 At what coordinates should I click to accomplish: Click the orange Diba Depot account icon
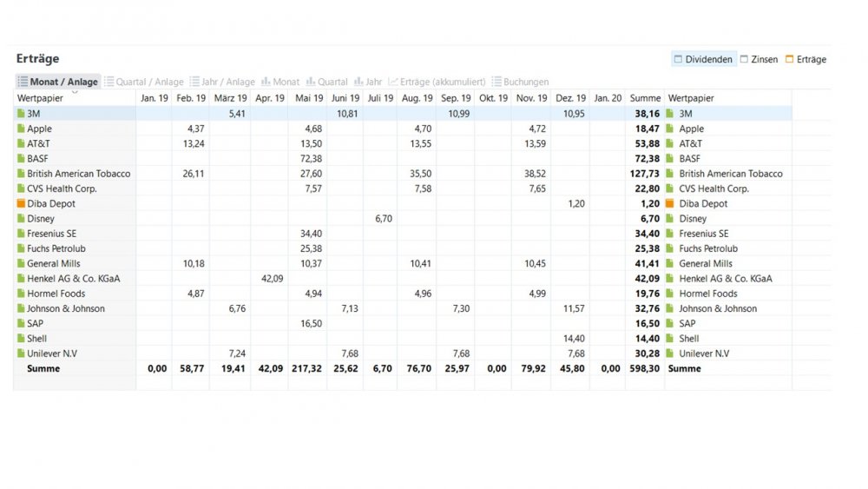coord(21,203)
